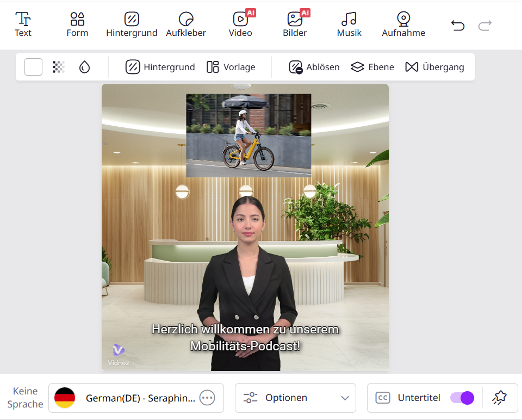
Task: Toggle Untertitel subtitles switch off
Action: point(462,398)
